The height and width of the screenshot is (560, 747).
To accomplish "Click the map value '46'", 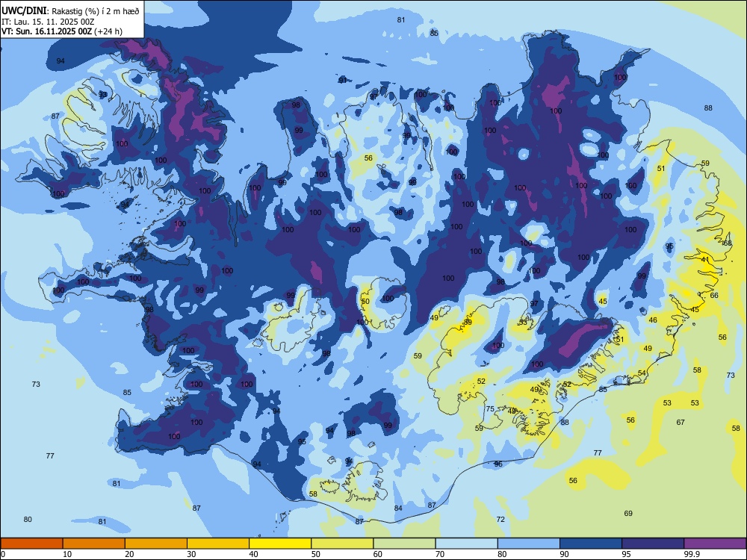I will 653,320.
